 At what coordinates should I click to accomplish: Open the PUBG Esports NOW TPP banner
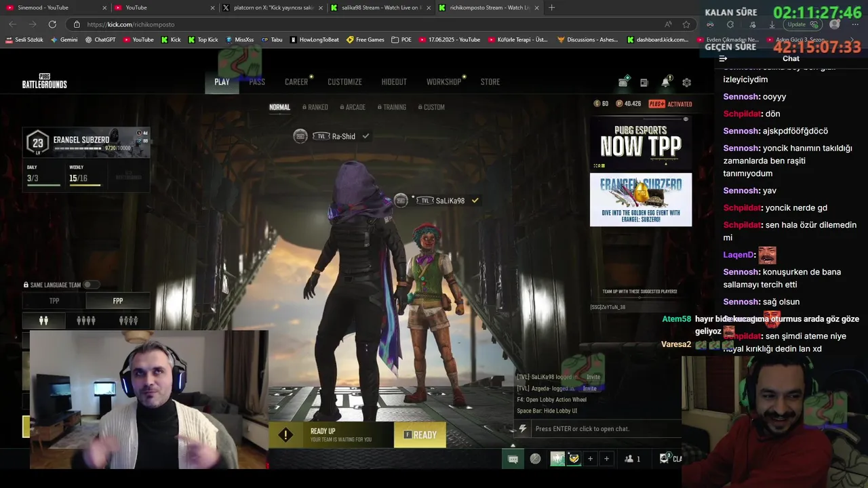(641, 143)
